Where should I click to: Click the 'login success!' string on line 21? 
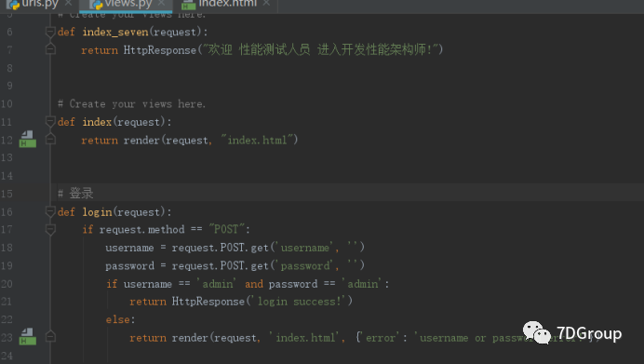(x=300, y=302)
